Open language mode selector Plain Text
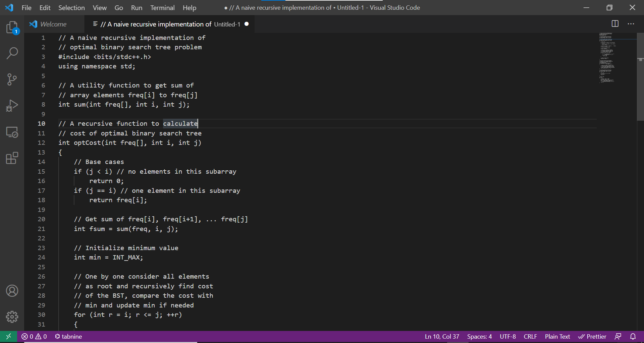The image size is (644, 343). [x=557, y=336]
